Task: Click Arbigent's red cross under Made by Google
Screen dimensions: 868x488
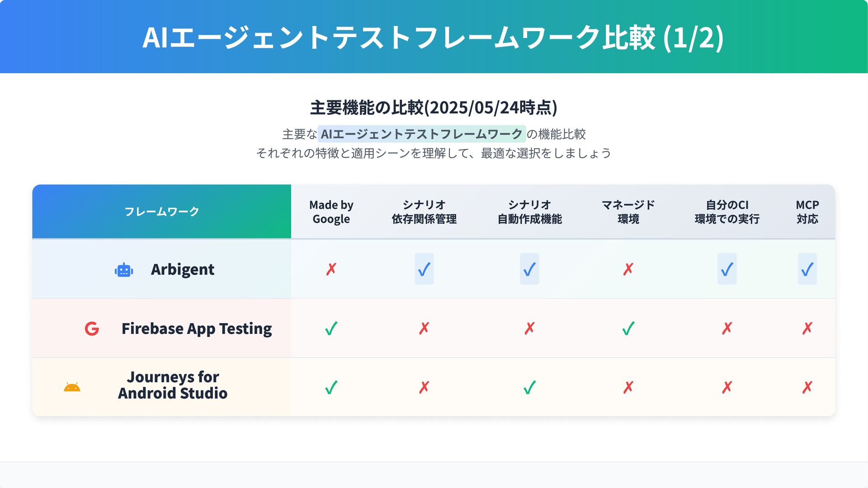Action: [331, 269]
